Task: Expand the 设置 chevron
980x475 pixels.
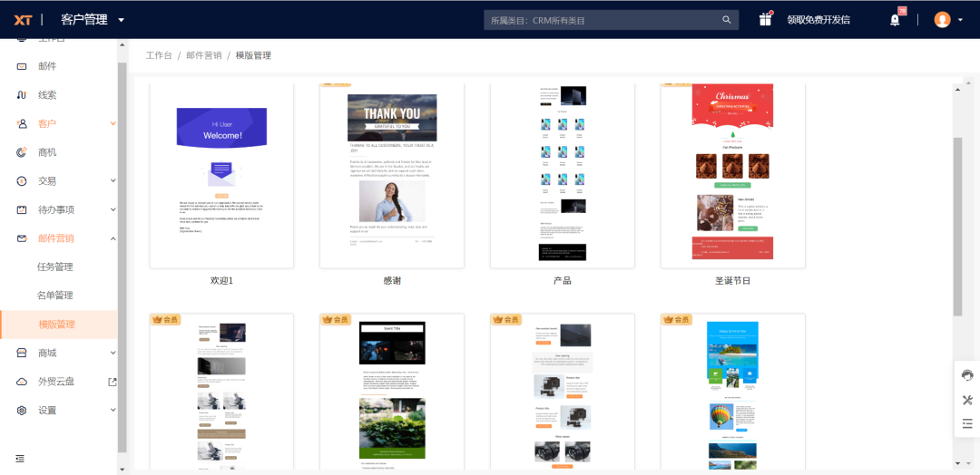Action: [113, 411]
